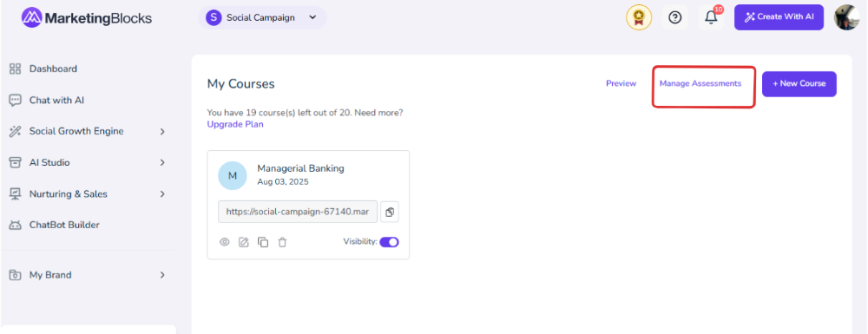Open the Manage Assessments link
The height and width of the screenshot is (334, 868).
(x=700, y=83)
